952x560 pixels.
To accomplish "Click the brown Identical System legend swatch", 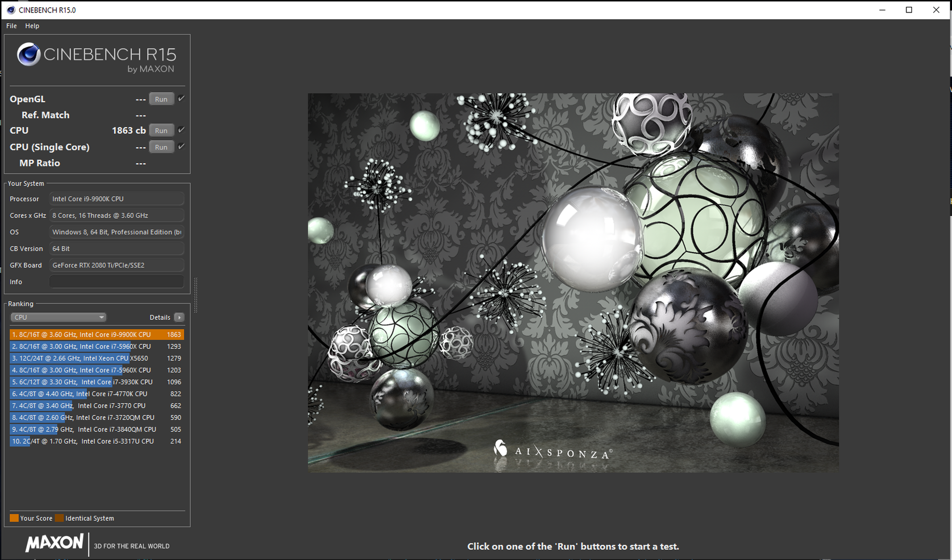I will 59,518.
